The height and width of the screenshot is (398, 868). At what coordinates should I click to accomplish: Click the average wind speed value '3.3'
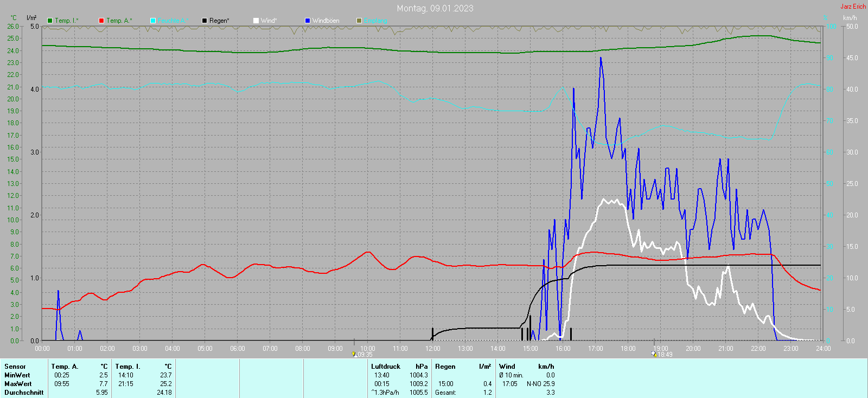(x=551, y=393)
